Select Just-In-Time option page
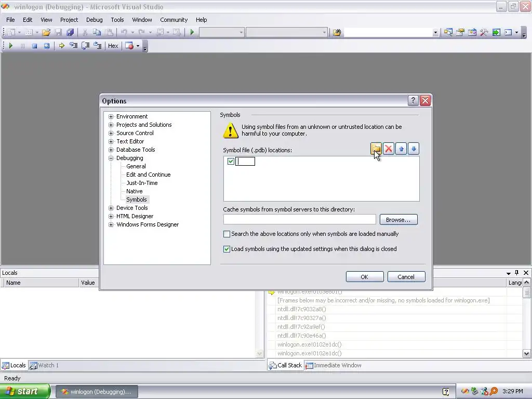 (x=142, y=183)
